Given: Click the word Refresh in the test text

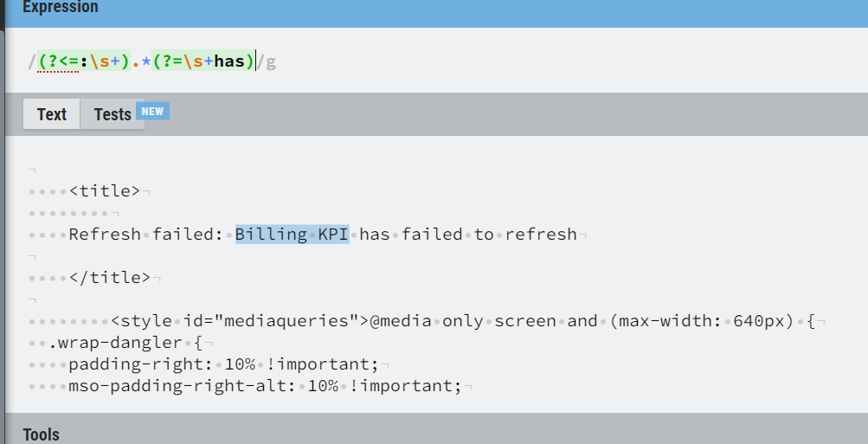Looking at the screenshot, I should pos(105,234).
